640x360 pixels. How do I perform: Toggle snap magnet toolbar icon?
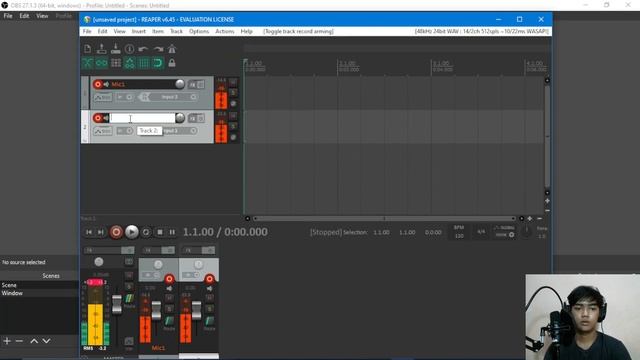[158, 63]
